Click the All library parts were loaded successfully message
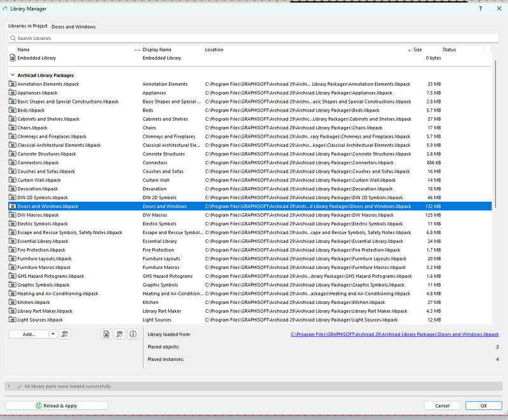The image size is (508, 420). (67, 386)
